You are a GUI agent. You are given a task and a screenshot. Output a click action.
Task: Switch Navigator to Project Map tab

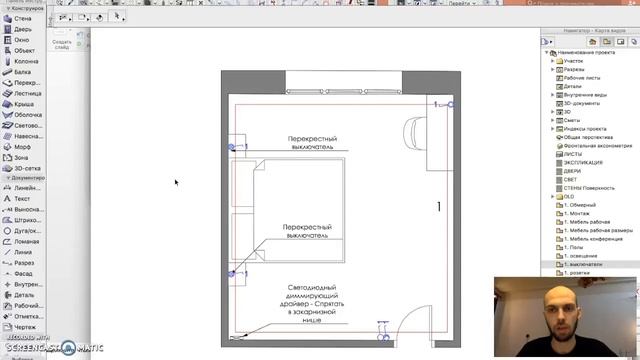point(593,42)
